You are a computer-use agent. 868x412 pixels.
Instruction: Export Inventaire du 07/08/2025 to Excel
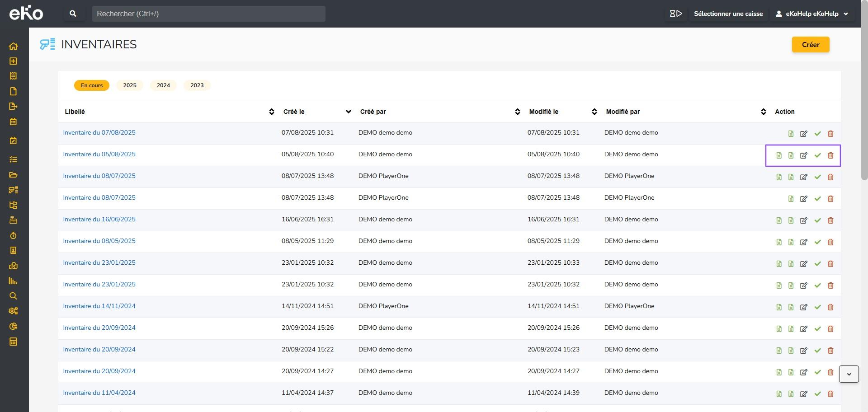click(791, 134)
